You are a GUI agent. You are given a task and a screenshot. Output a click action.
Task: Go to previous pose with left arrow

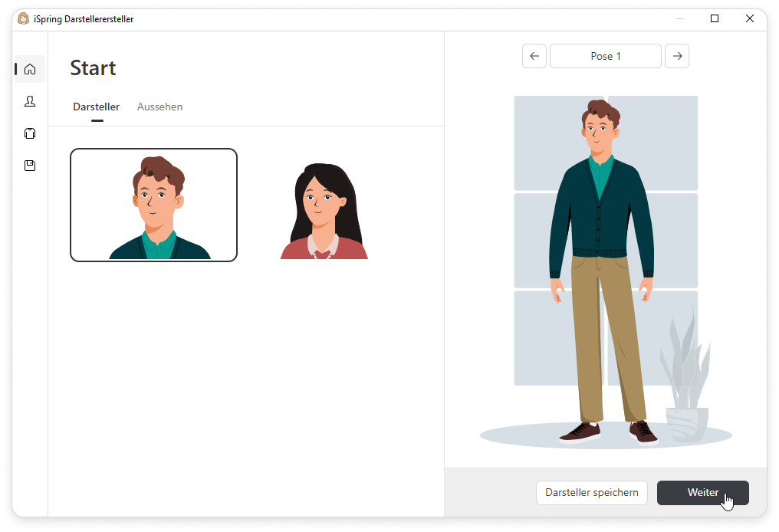tap(534, 56)
